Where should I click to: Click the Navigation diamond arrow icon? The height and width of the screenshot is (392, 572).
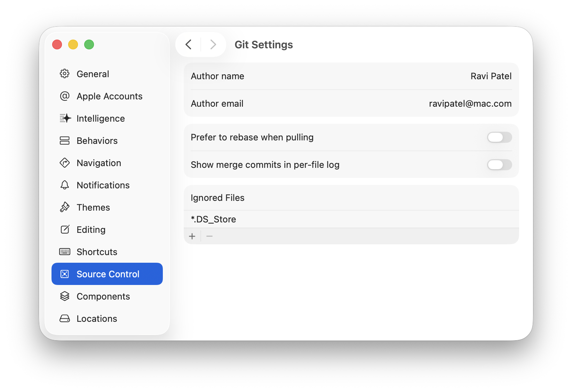pos(65,163)
